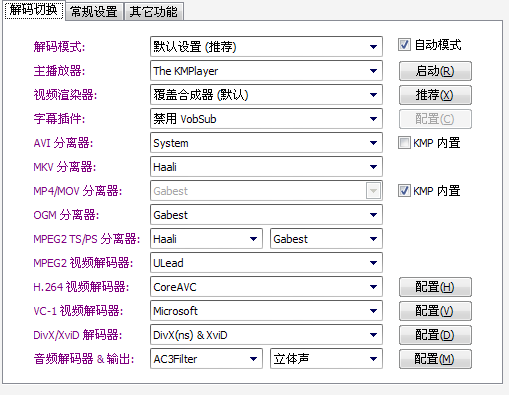Click the 字幕插件 label
Viewport: 509px width, 395px height.
(x=59, y=119)
